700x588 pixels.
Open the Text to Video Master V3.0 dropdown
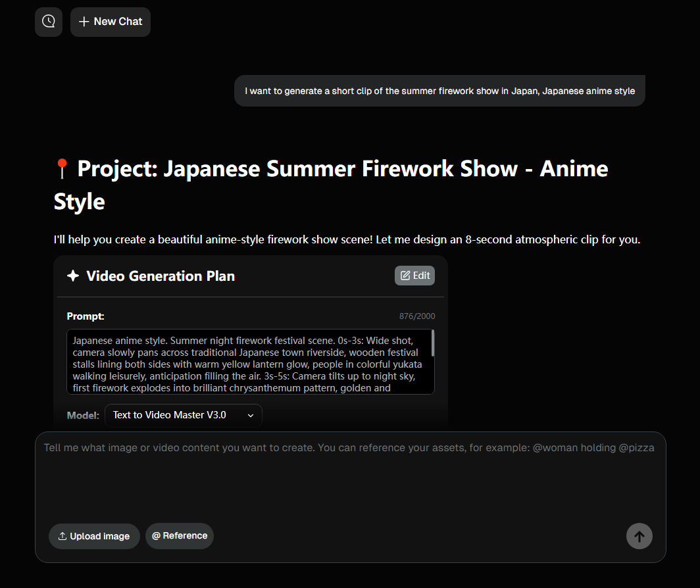[x=183, y=415]
